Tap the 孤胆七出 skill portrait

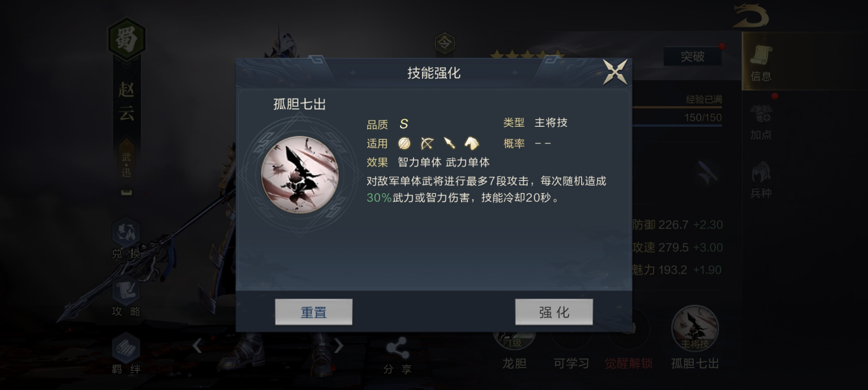pos(300,175)
